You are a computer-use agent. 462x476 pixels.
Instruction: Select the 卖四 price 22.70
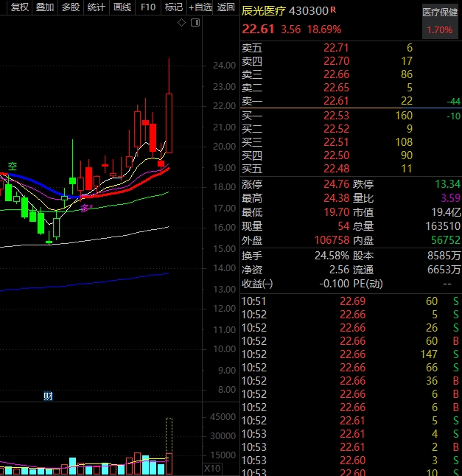point(336,61)
